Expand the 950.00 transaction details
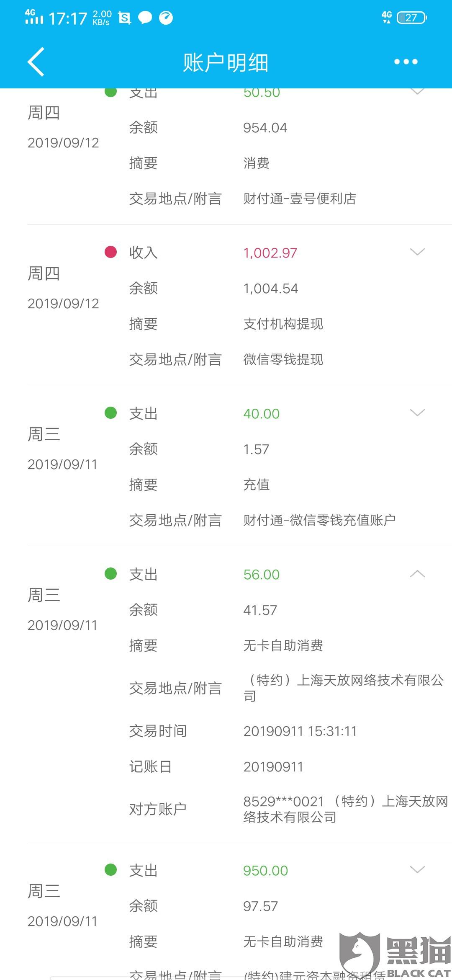Screen dimensions: 452x980 point(417,869)
